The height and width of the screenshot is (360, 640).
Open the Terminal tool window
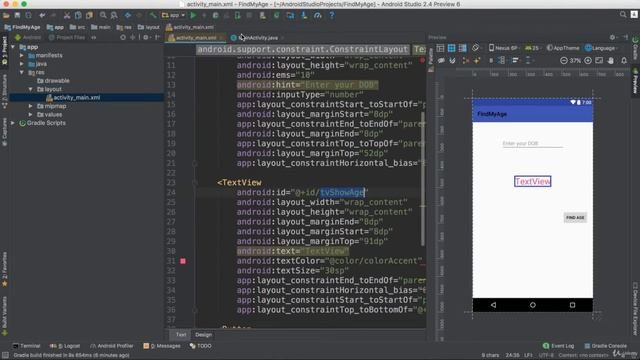tap(26, 346)
